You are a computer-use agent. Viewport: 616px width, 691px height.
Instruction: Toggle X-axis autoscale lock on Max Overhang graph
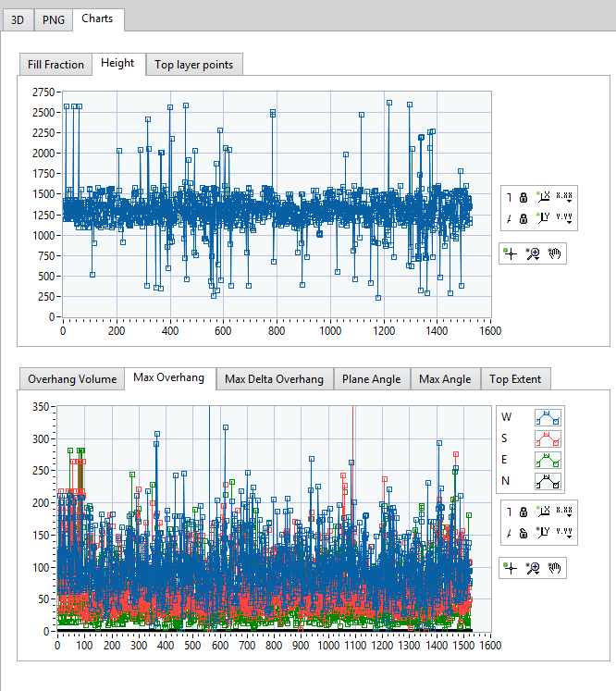pyautogui.click(x=523, y=512)
